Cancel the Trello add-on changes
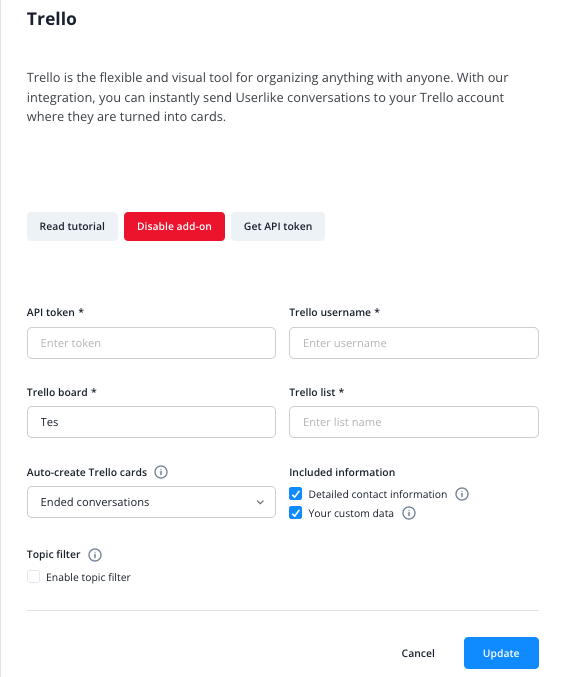 418,653
